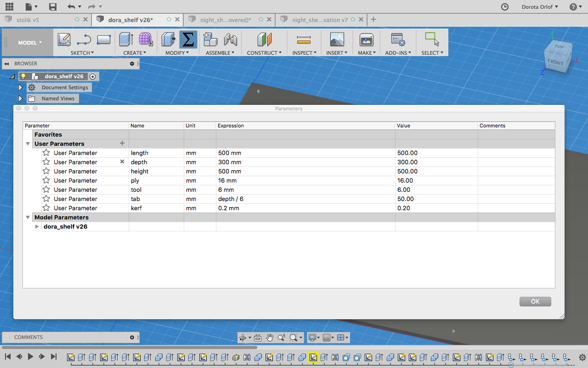
Task: Jump to timeline beginning
Action: point(8,356)
